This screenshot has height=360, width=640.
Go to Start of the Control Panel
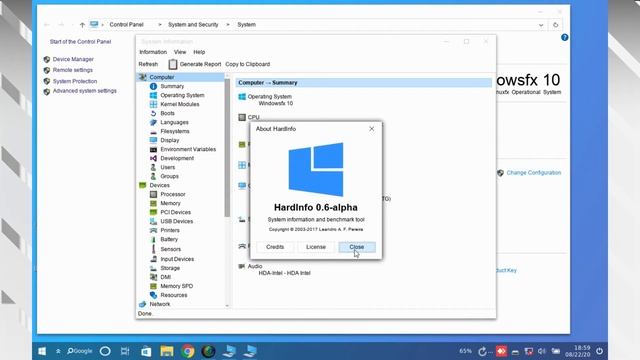click(80, 42)
